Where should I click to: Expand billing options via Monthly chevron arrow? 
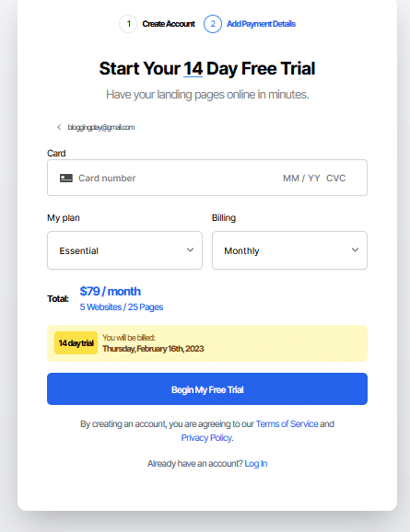tap(355, 250)
